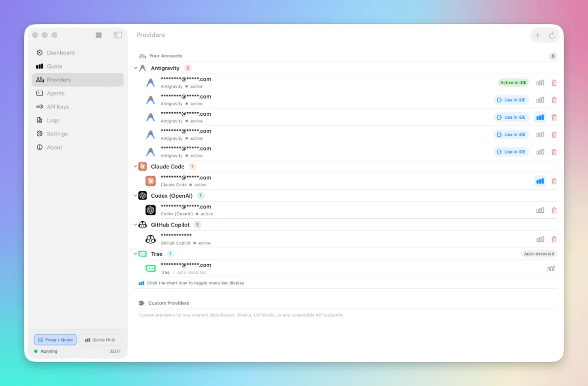Click the Running status indicator
588x386 pixels.
tap(46, 351)
